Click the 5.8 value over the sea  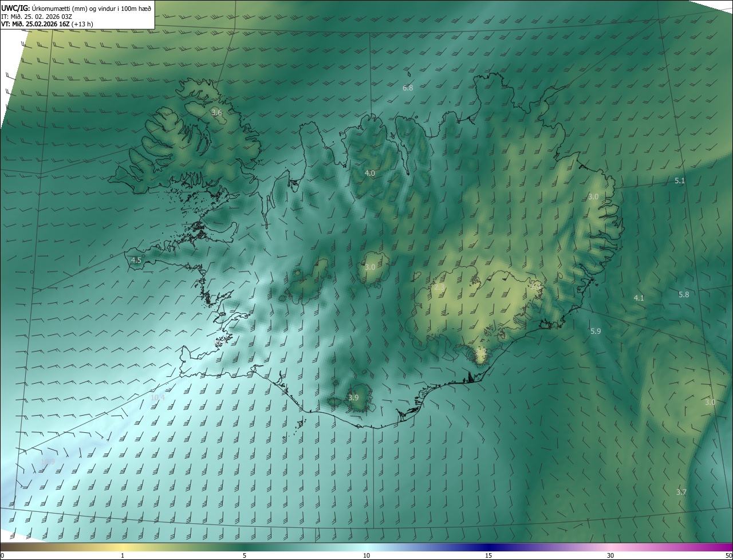(684, 294)
